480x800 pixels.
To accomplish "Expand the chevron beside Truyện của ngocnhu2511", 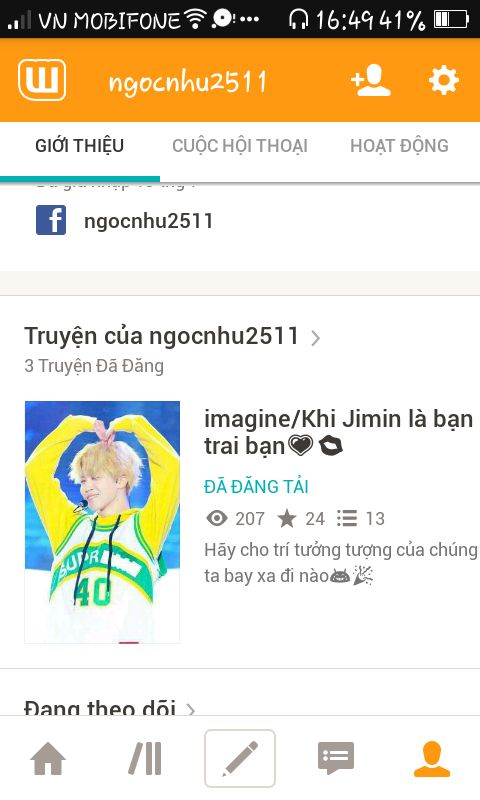I will coord(316,338).
